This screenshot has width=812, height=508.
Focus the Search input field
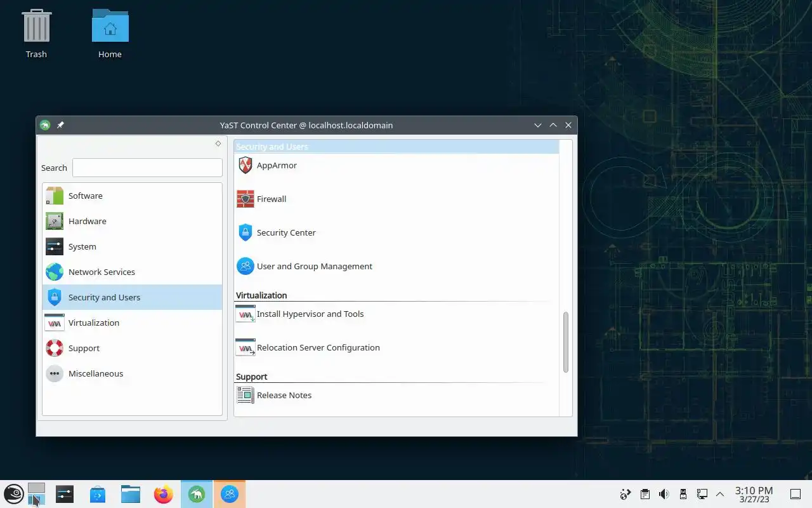pyautogui.click(x=147, y=168)
